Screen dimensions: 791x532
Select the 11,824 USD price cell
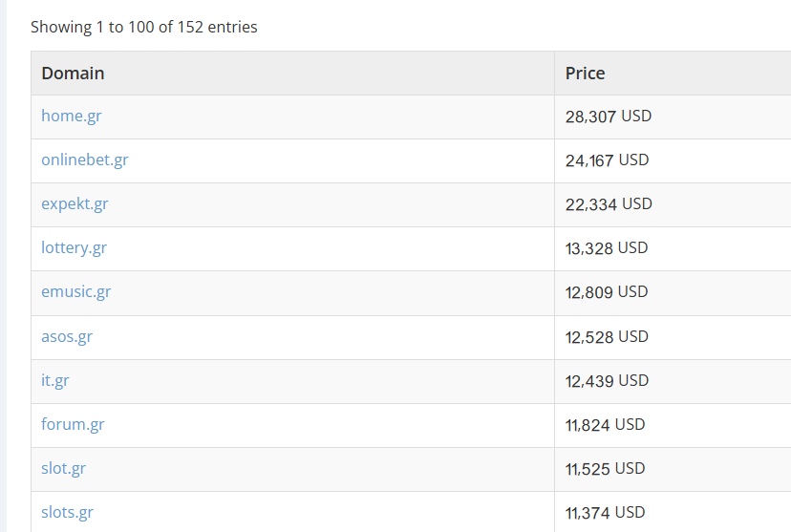(x=605, y=425)
